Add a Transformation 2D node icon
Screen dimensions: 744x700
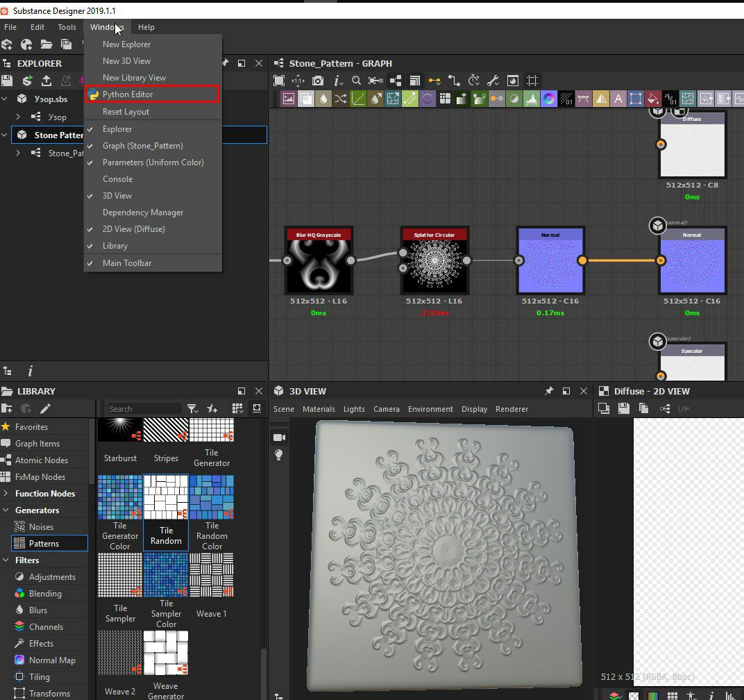pyautogui.click(x=635, y=99)
